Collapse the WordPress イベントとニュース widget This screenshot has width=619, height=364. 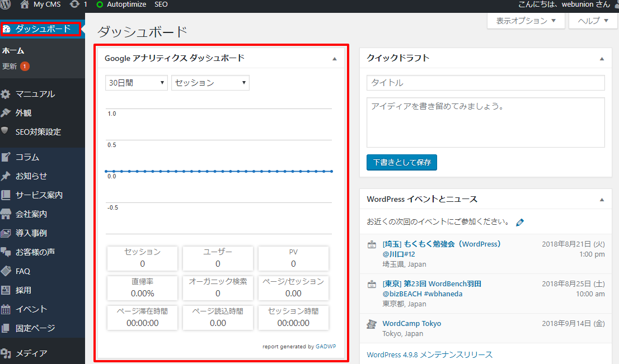click(x=602, y=200)
